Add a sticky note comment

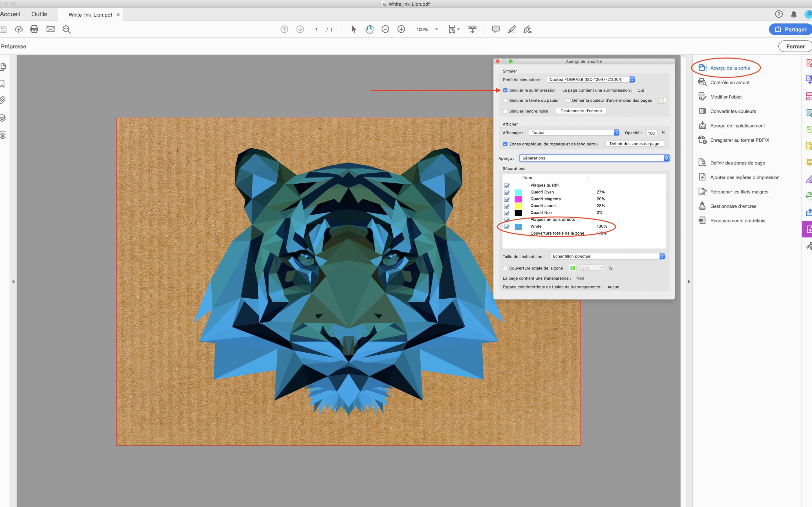point(496,29)
